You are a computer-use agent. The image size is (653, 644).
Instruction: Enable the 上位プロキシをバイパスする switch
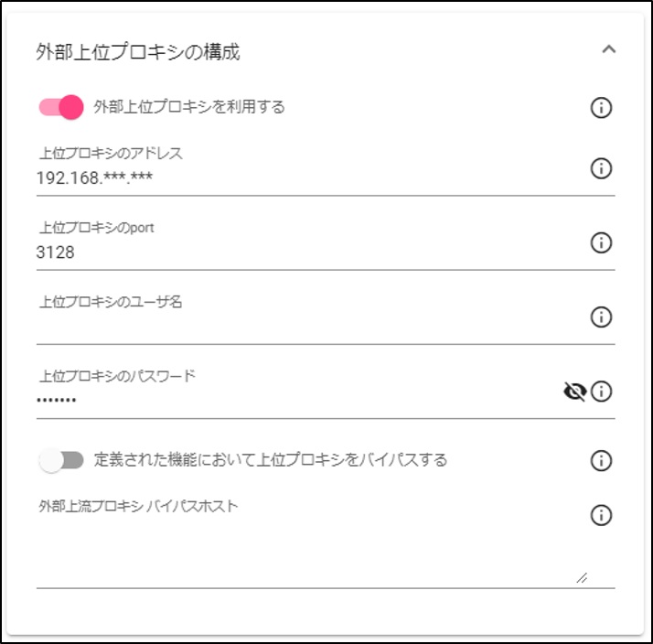[61, 460]
